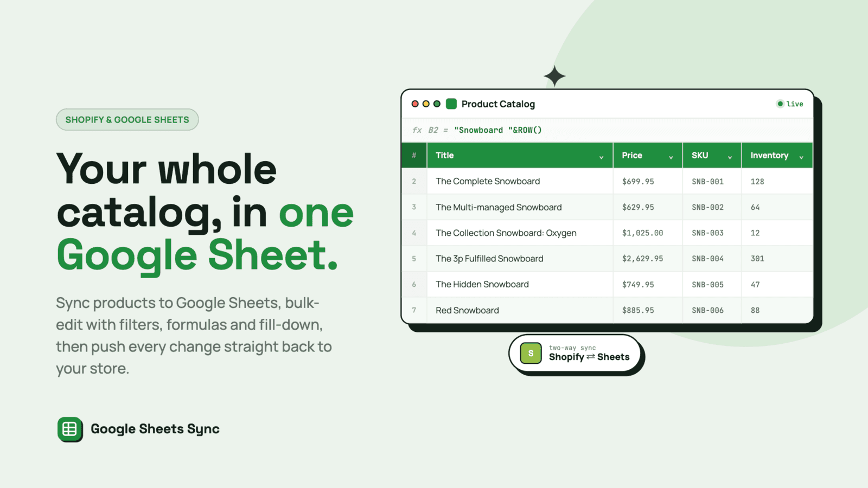
Task: Click the cell The 3p Fulfilled Snowboard
Action: tap(520, 259)
